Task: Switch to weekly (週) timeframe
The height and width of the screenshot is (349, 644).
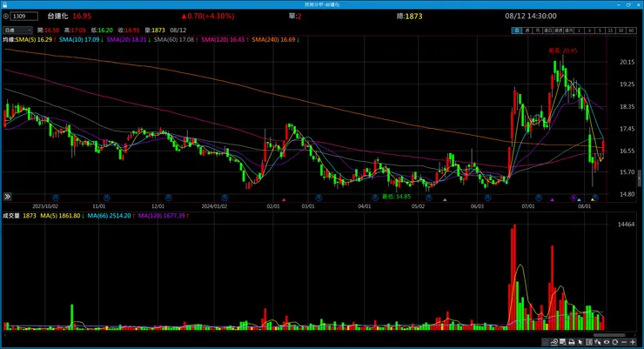Action: coord(527,30)
